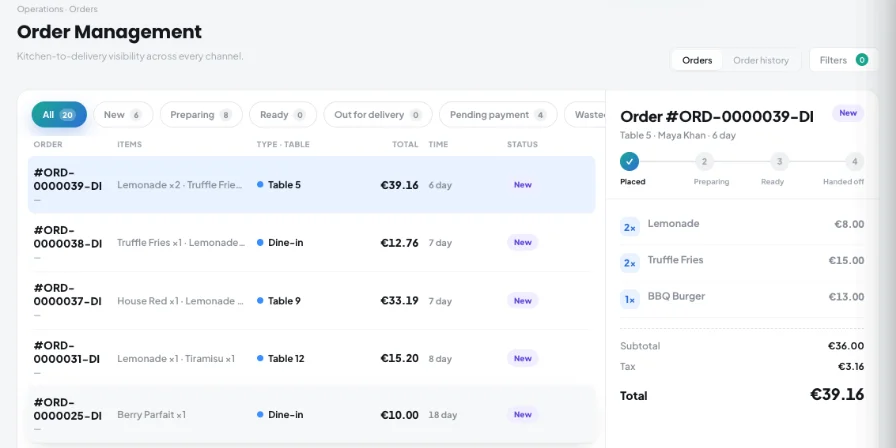Select order #ORD-0000037-DI row
Screen dimensions: 896x448
click(x=311, y=301)
